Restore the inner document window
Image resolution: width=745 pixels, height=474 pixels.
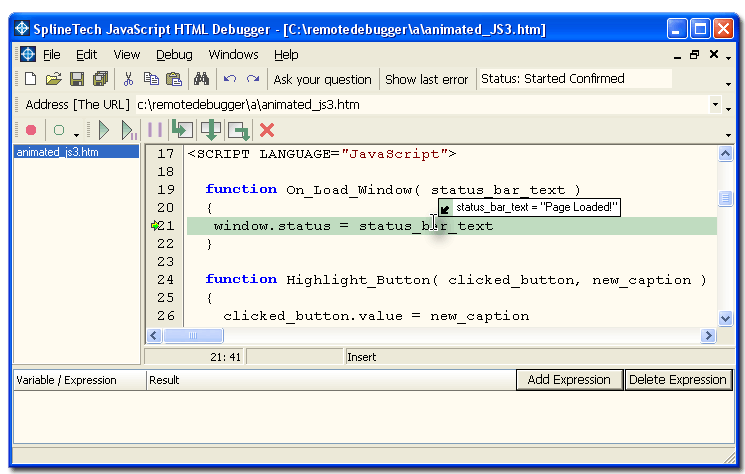point(695,55)
